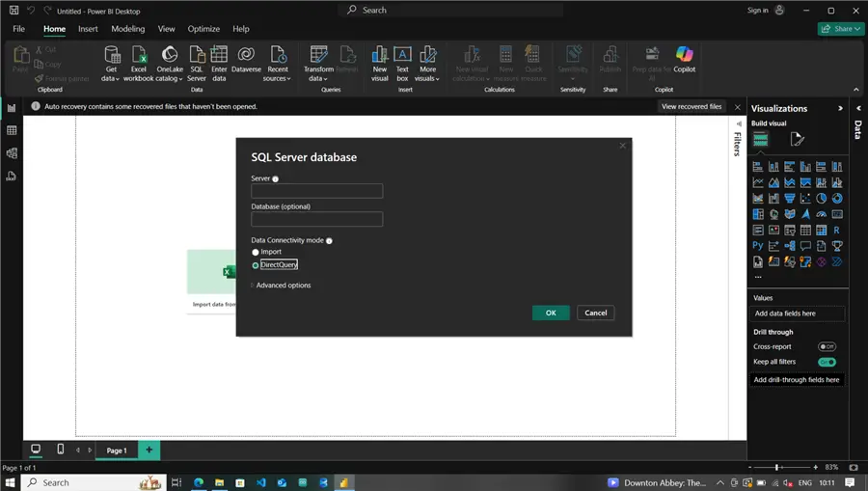This screenshot has height=491, width=868.
Task: Switch to the Modeling ribbon tab
Action: click(128, 29)
